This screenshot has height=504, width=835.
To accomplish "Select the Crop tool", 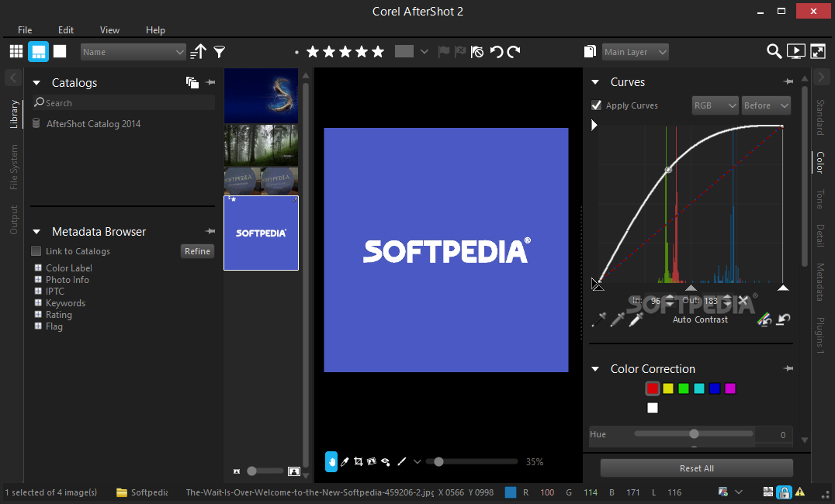I will [x=359, y=461].
